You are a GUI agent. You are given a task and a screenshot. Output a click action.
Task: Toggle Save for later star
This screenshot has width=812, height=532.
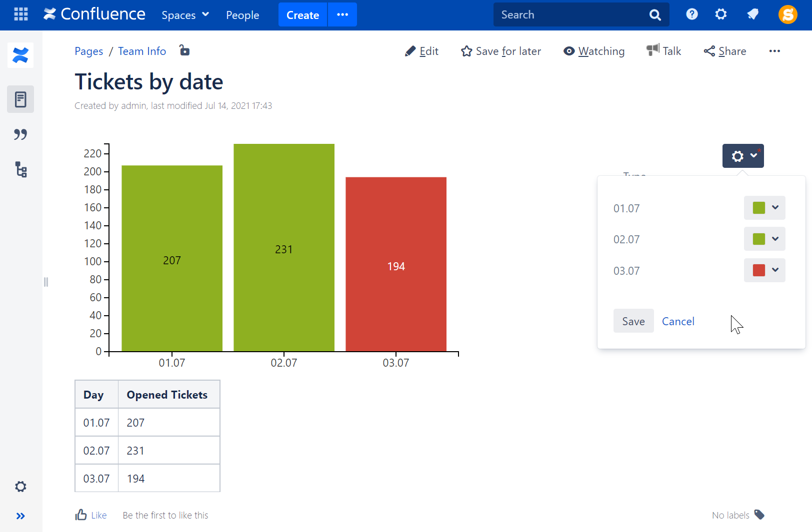point(501,51)
